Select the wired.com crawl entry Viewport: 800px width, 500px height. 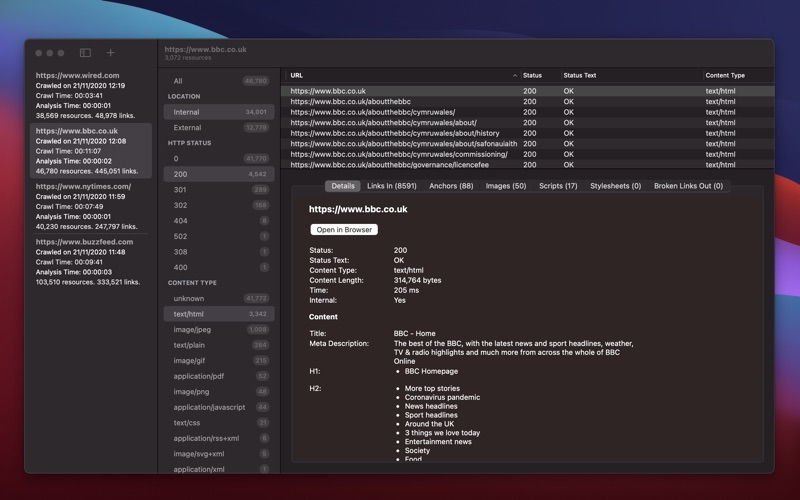tap(90, 95)
